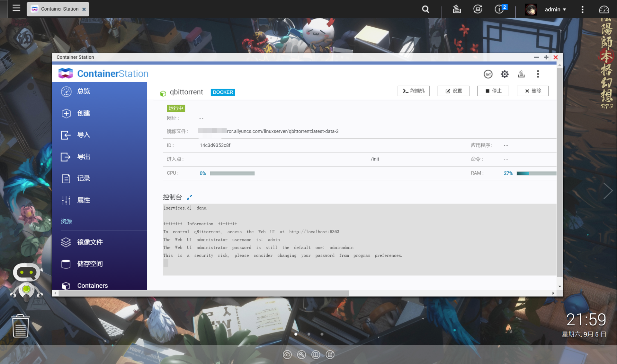Screen dimensions: 617x364
Task: Open the notifications info icon with badge
Action: [x=499, y=9]
